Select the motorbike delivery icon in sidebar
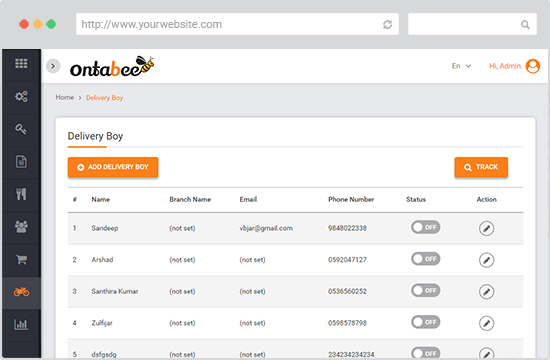This screenshot has height=360, width=550. [x=21, y=292]
